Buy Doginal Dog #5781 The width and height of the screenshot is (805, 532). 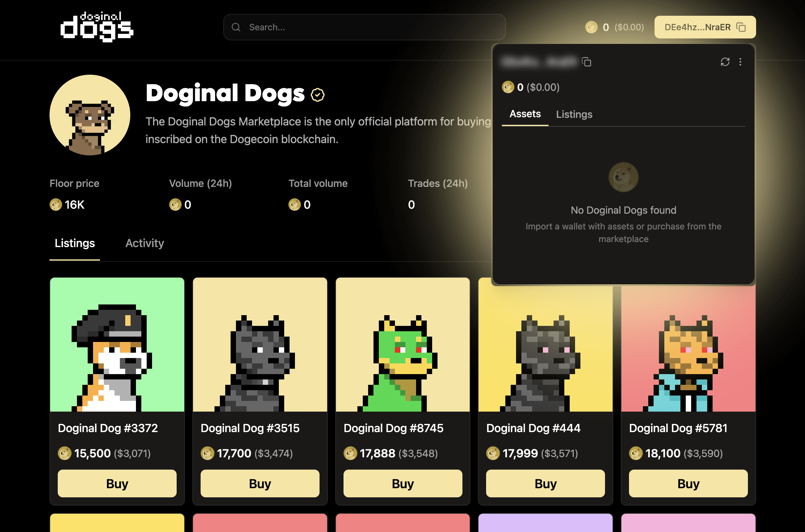click(x=688, y=483)
